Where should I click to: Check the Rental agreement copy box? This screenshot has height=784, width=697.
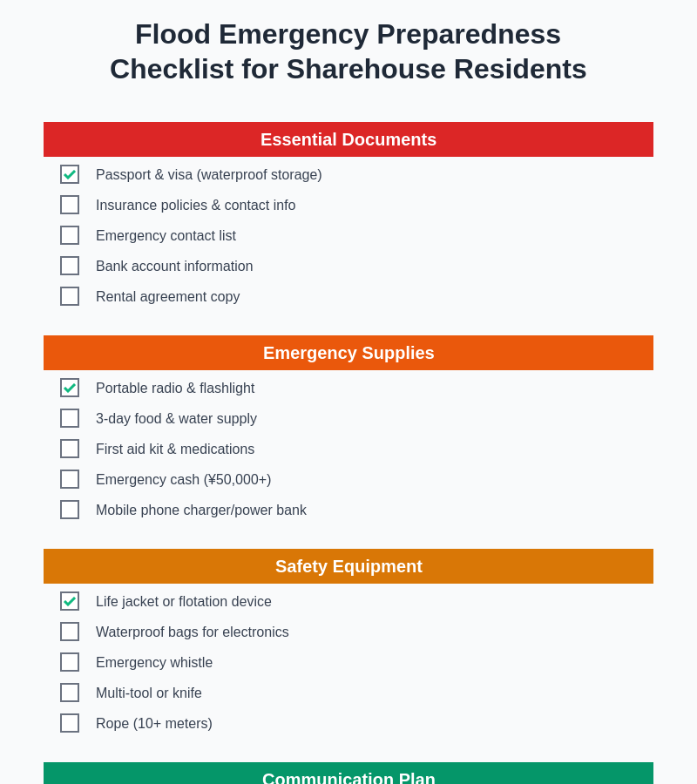tap(70, 296)
